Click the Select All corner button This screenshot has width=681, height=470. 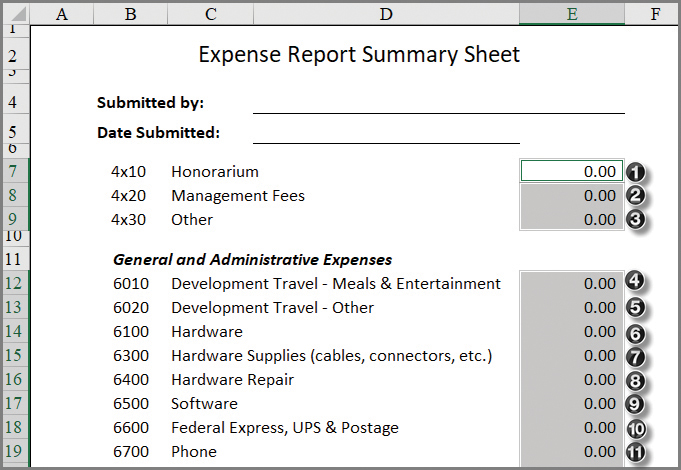pos(17,13)
